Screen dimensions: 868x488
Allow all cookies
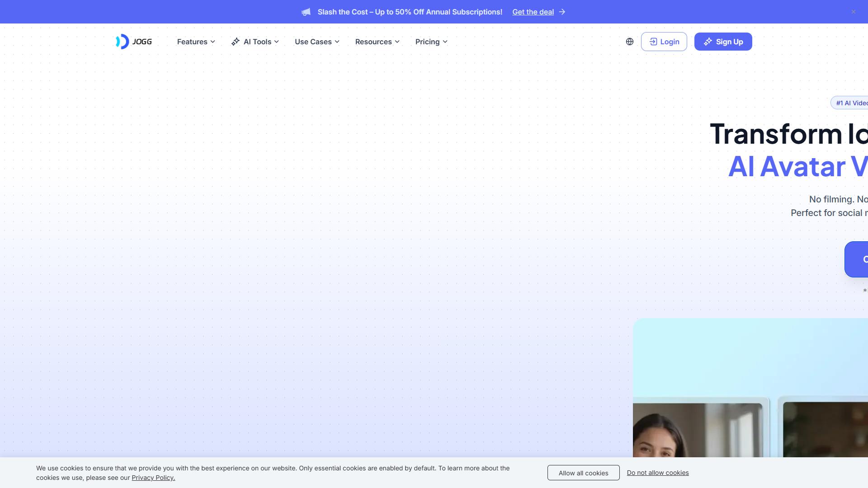(583, 473)
